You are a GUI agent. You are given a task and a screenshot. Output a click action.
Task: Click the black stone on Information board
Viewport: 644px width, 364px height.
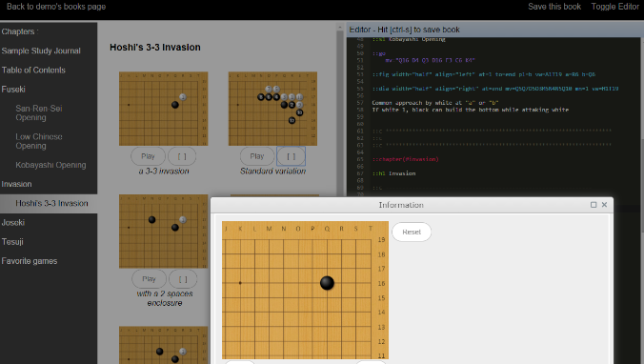point(327,283)
